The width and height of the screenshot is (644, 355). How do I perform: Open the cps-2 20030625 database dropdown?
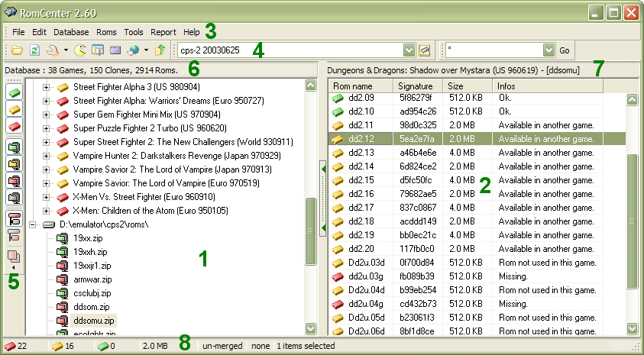409,50
